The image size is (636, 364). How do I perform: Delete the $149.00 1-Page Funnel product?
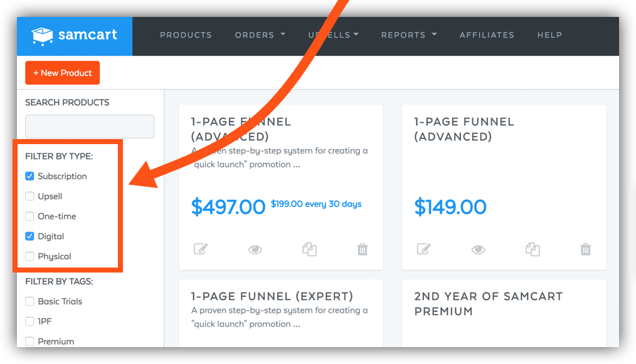point(586,249)
